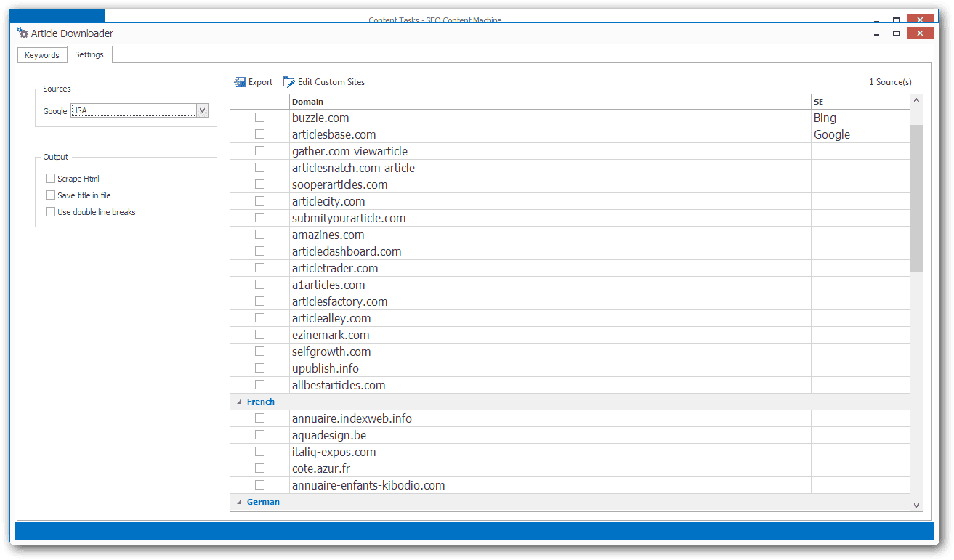This screenshot has width=954, height=560.
Task: Select the articlecity.com checkbox
Action: point(259,201)
